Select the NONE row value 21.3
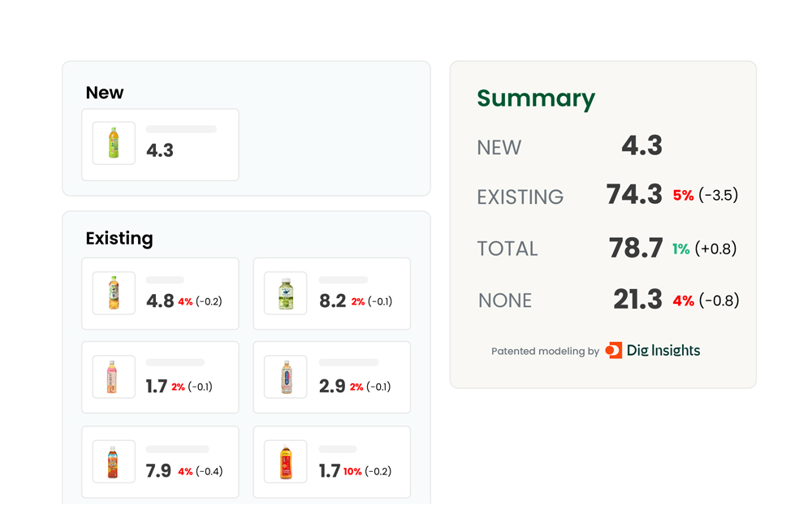The image size is (812, 506). coord(637,301)
